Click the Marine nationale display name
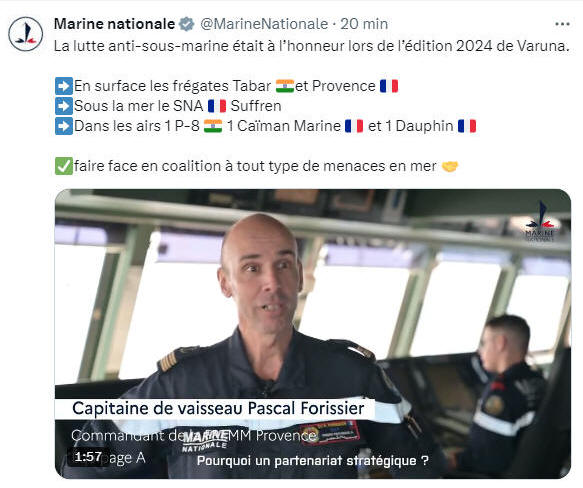This screenshot has width=583, height=488. point(114,24)
